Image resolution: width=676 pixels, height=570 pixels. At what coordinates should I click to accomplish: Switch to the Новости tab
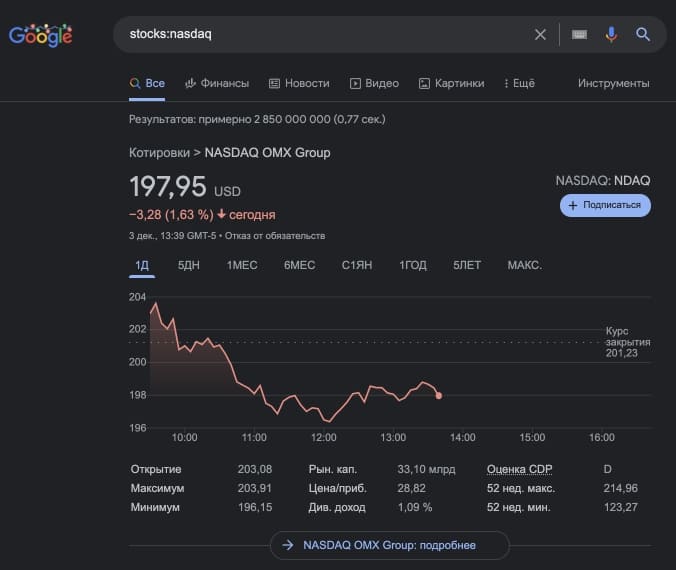299,83
